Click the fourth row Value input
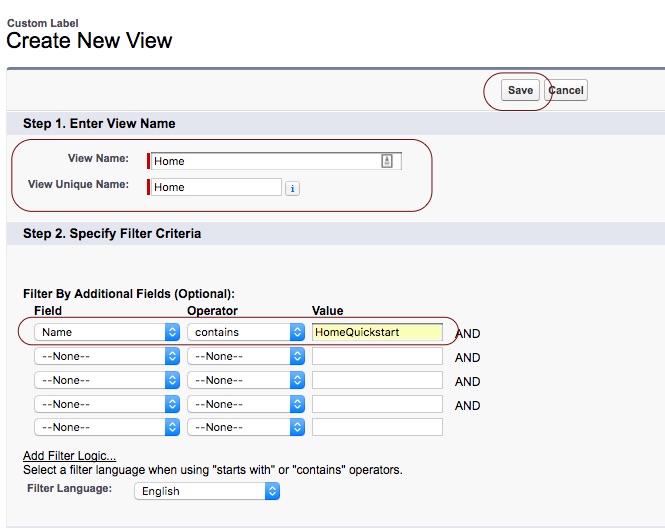 click(x=377, y=404)
